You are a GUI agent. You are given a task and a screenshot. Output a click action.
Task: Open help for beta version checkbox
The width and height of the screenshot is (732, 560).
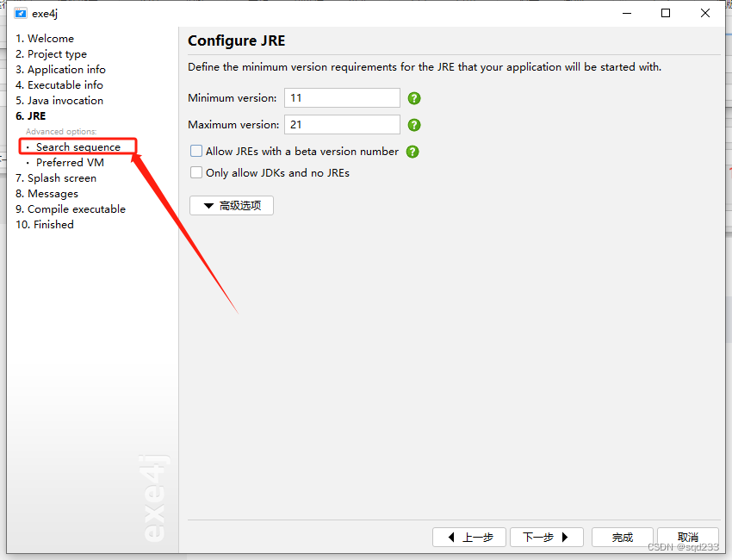tap(413, 152)
